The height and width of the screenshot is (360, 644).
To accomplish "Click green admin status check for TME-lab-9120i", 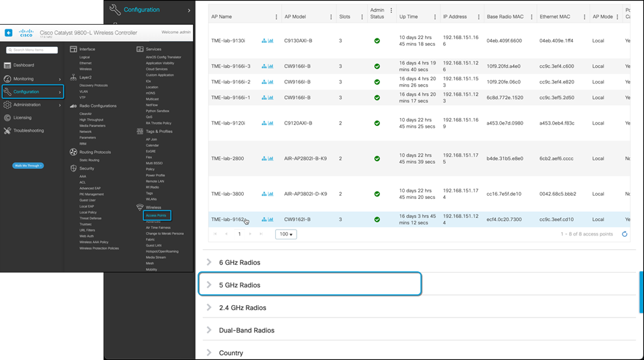I will 377,123.
